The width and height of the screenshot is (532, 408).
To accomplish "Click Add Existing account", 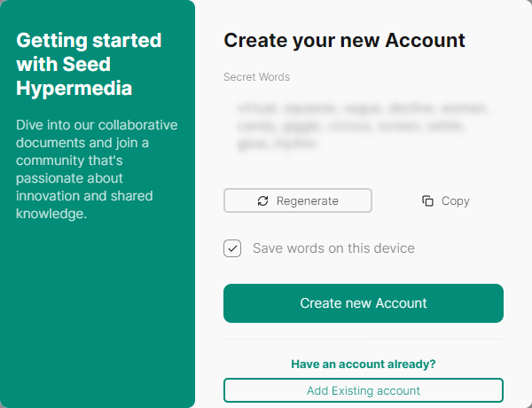I will coord(363,390).
